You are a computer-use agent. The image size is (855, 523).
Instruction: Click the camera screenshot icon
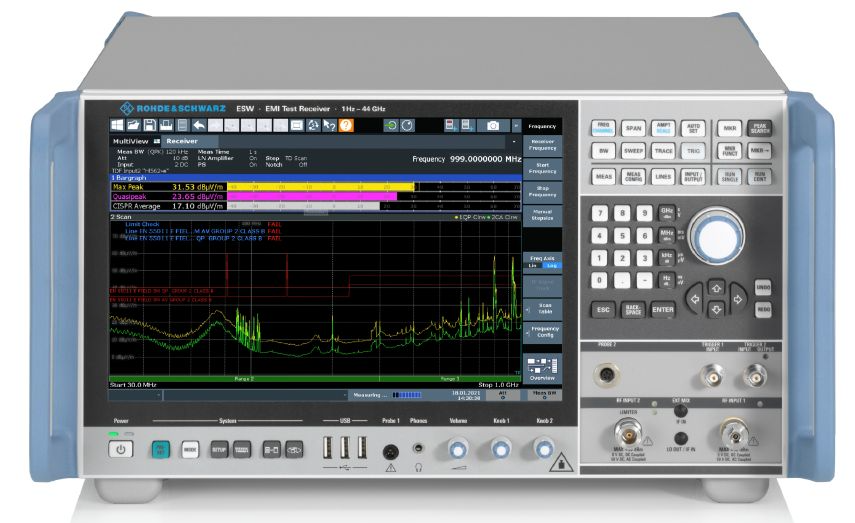tap(492, 125)
